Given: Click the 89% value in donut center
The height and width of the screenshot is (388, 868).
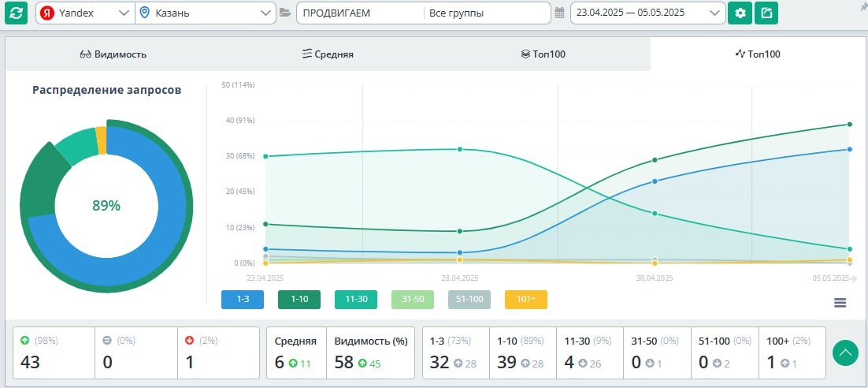Looking at the screenshot, I should [106, 206].
